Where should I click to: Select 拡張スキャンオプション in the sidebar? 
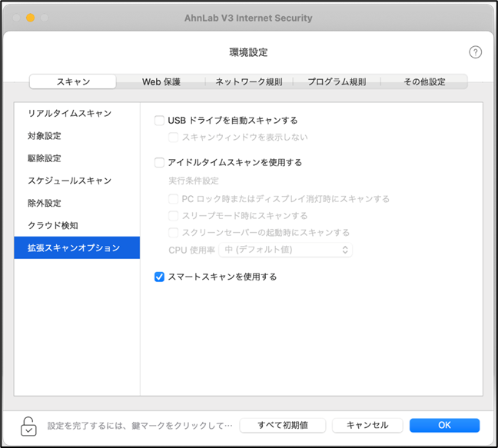pyautogui.click(x=77, y=247)
